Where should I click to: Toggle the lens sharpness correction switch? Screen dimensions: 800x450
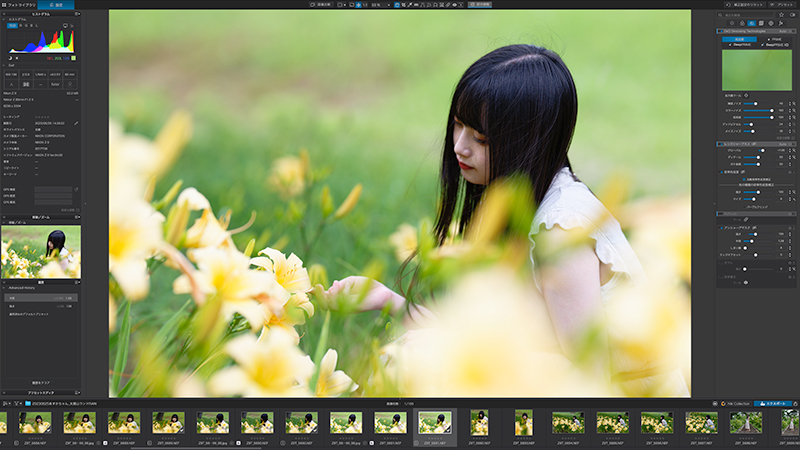719,144
